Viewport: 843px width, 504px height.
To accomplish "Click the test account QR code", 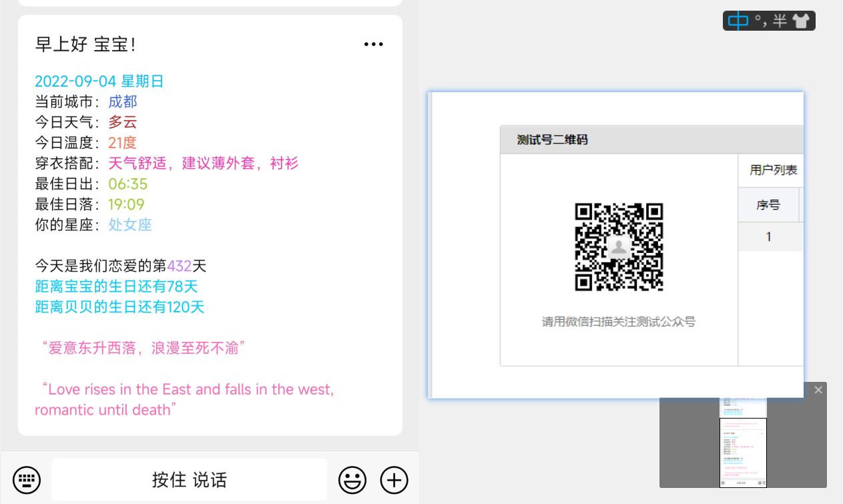I will click(619, 248).
